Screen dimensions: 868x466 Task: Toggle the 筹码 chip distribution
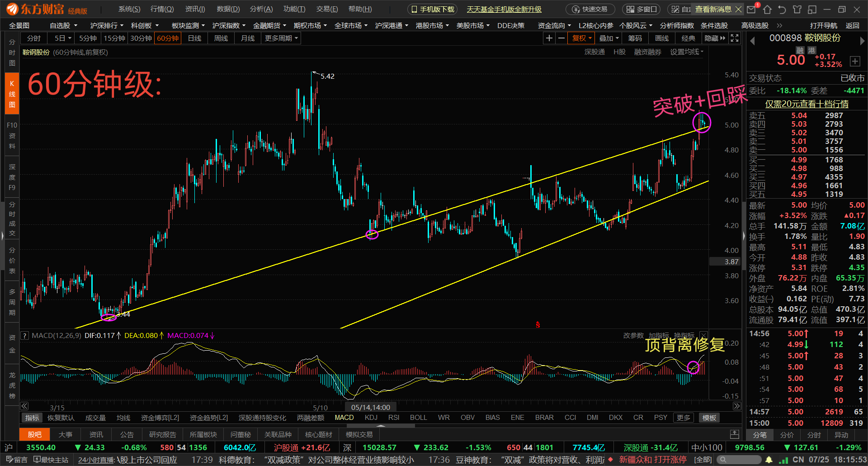[x=635, y=38]
